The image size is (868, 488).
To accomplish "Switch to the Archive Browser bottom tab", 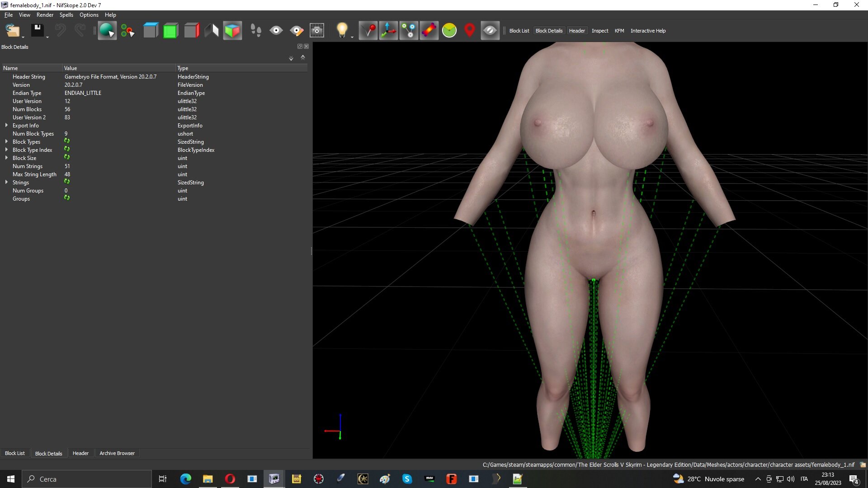I will click(x=117, y=453).
